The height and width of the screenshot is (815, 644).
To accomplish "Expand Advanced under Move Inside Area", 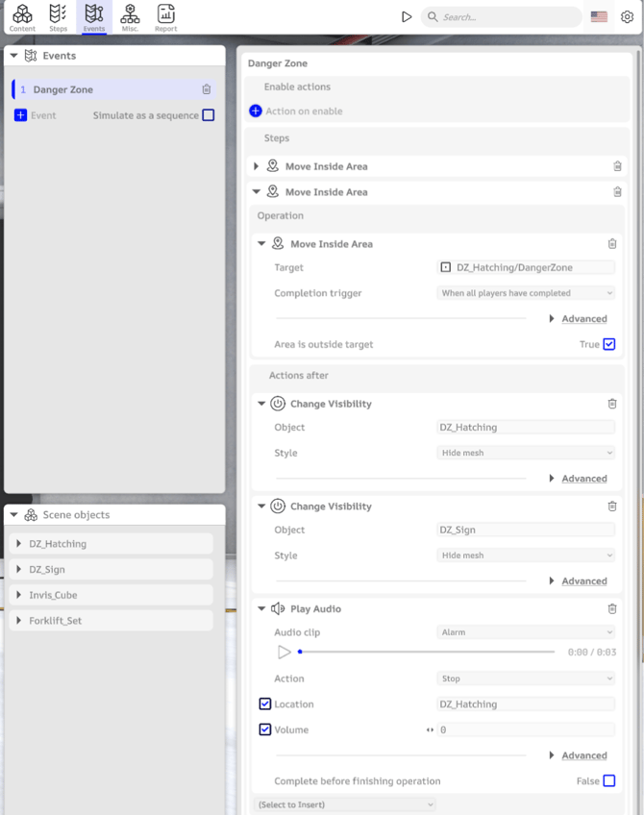I will coord(579,319).
